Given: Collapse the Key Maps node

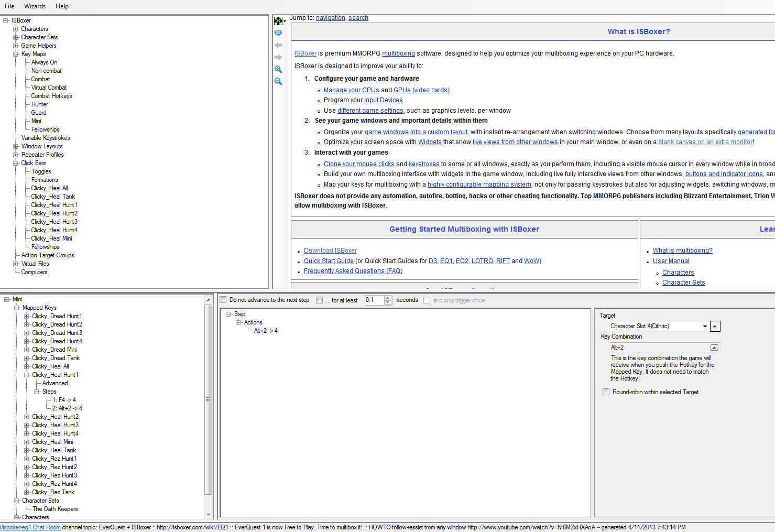Looking at the screenshot, I should 16,54.
